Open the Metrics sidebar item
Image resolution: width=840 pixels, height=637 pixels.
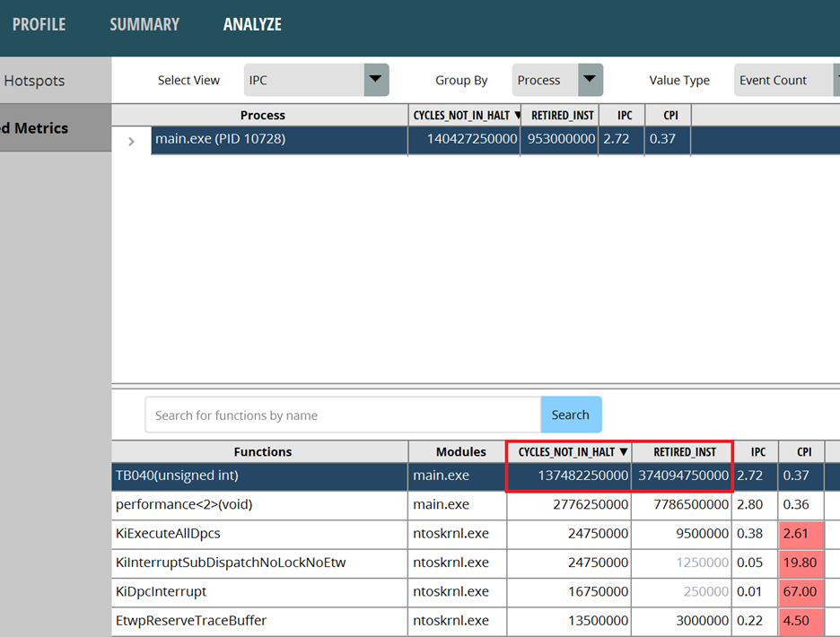[x=36, y=128]
